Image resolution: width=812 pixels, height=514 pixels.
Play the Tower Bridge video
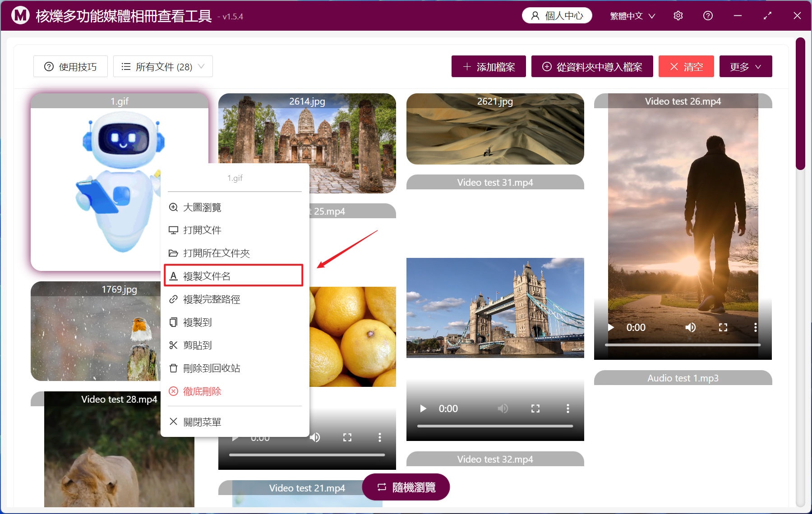pos(423,408)
